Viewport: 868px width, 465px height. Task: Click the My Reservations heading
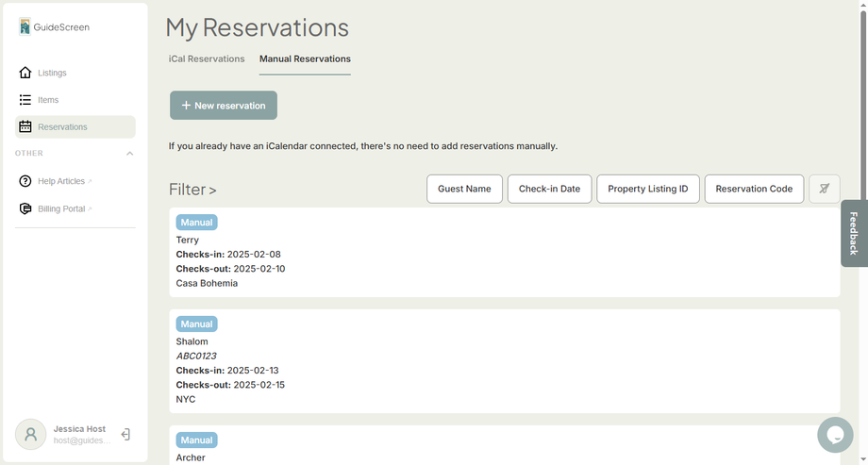[x=258, y=27]
